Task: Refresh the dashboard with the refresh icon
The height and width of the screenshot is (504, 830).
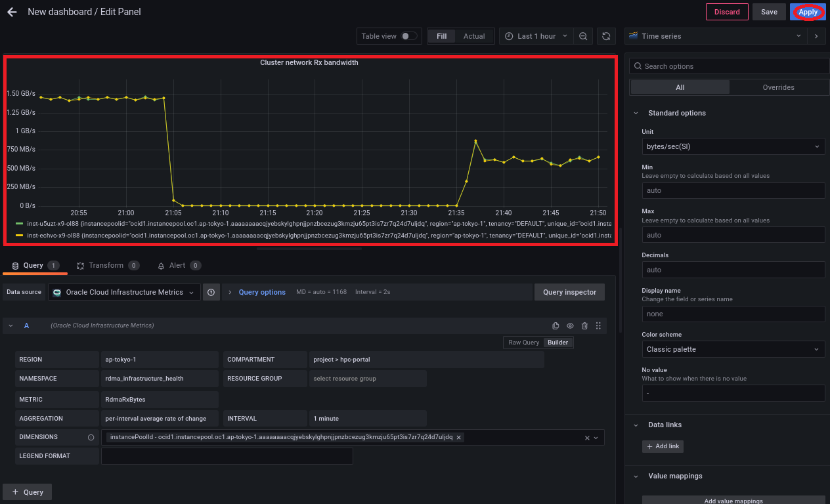Action: pyautogui.click(x=607, y=36)
